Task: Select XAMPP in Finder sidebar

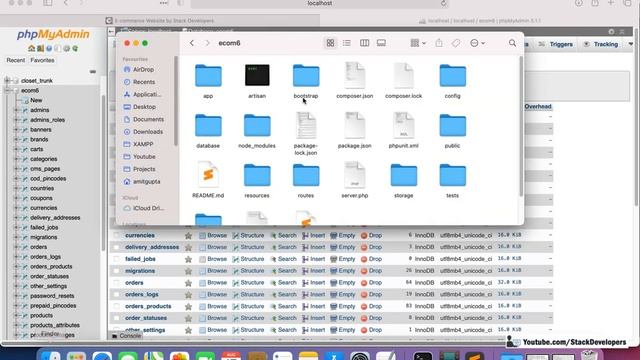Action: pos(138,144)
